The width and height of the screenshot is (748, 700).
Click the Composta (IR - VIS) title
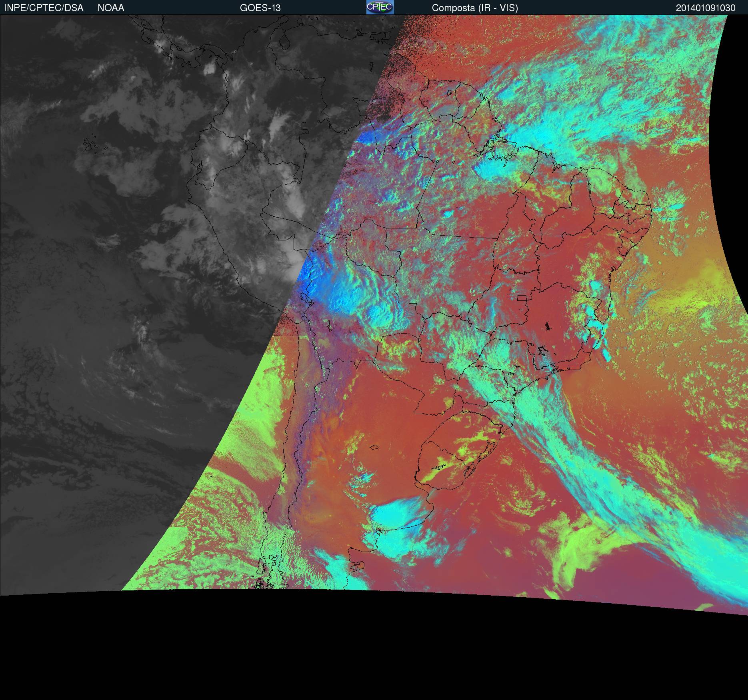(475, 8)
